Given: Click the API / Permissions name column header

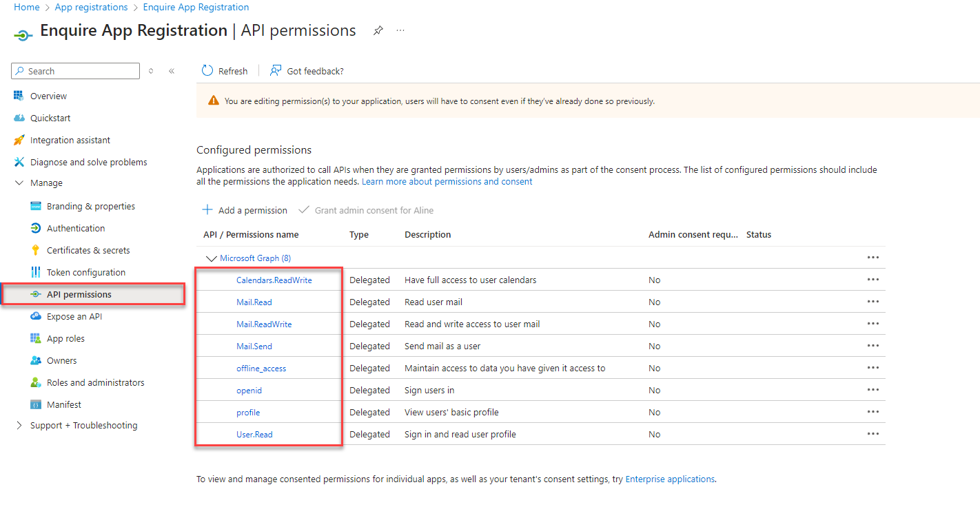Looking at the screenshot, I should [251, 234].
